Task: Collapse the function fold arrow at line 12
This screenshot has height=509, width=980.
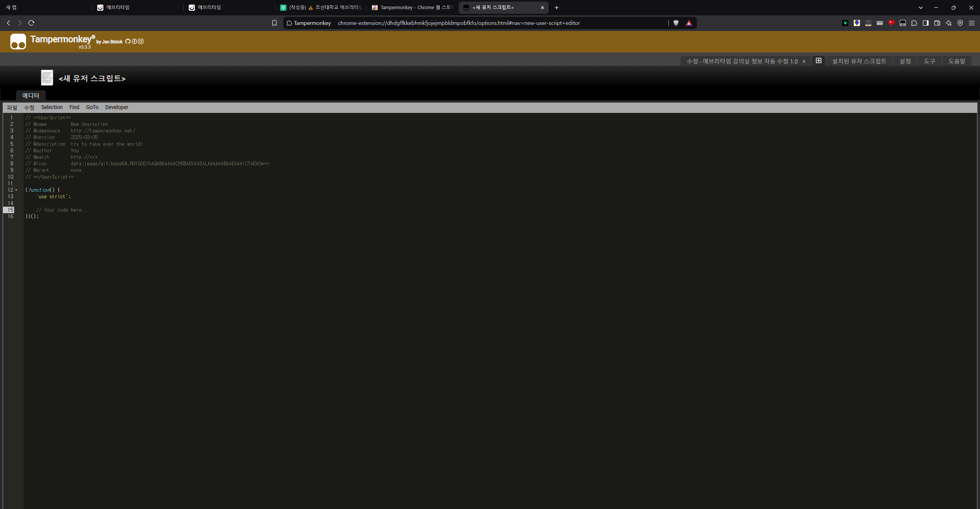Action: 16,190
